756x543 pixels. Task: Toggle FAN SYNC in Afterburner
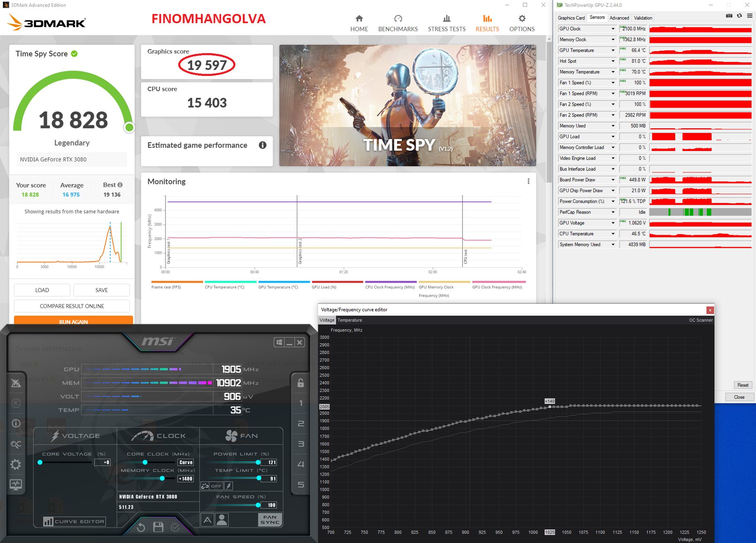point(270,519)
